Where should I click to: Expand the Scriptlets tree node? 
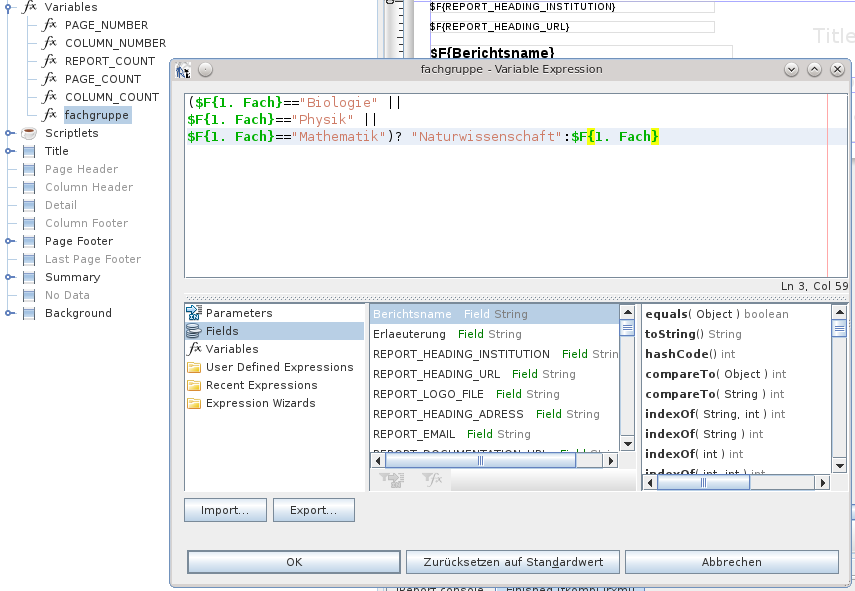coord(8,133)
